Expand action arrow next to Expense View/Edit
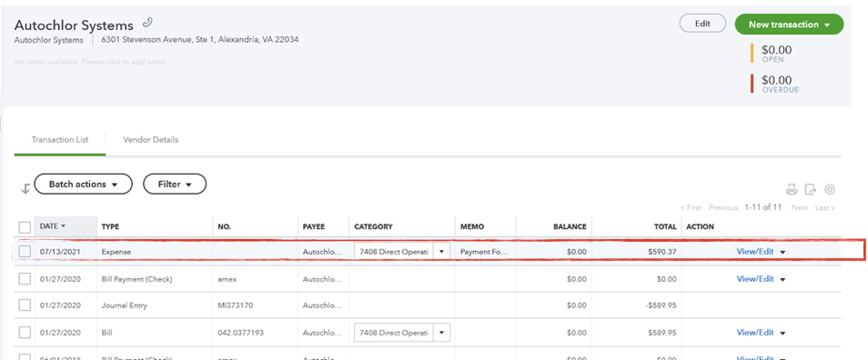 782,252
